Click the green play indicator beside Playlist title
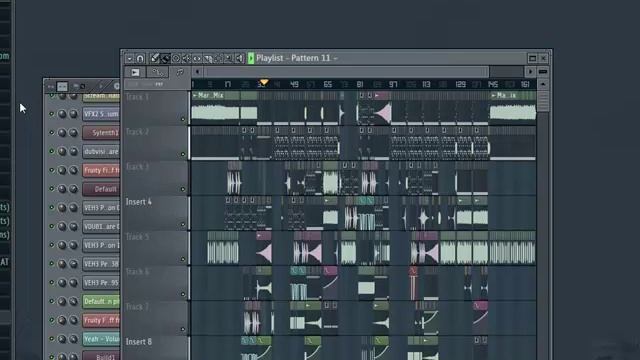640x360 pixels. pyautogui.click(x=251, y=58)
